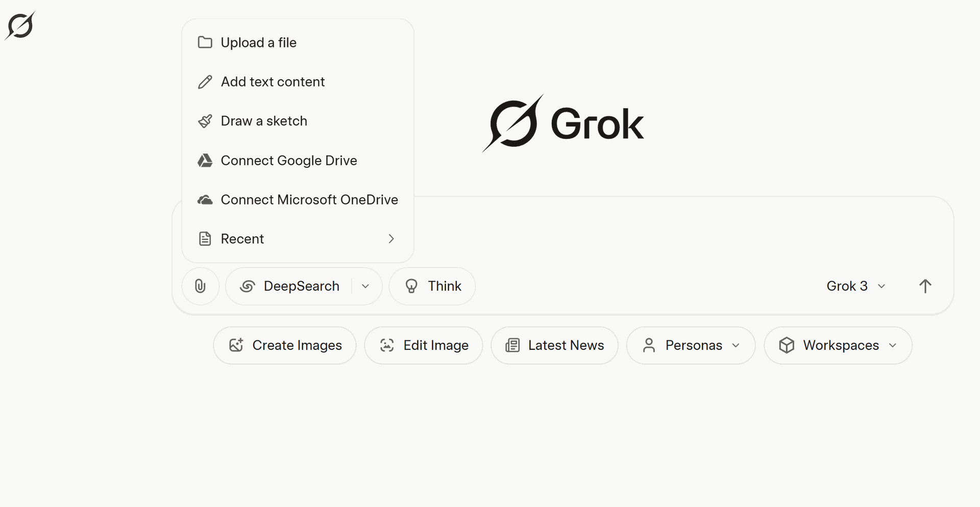Toggle DeepSearch mode
The width and height of the screenshot is (980, 507).
[290, 286]
